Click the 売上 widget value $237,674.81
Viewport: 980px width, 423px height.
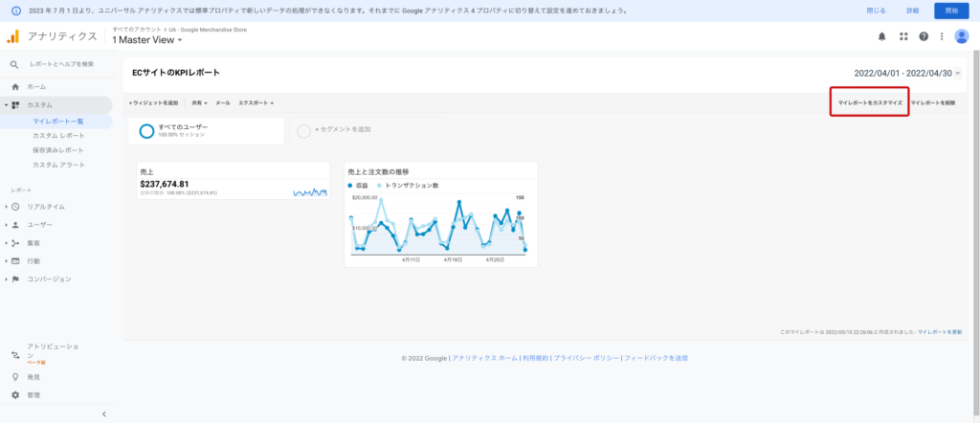pos(165,185)
